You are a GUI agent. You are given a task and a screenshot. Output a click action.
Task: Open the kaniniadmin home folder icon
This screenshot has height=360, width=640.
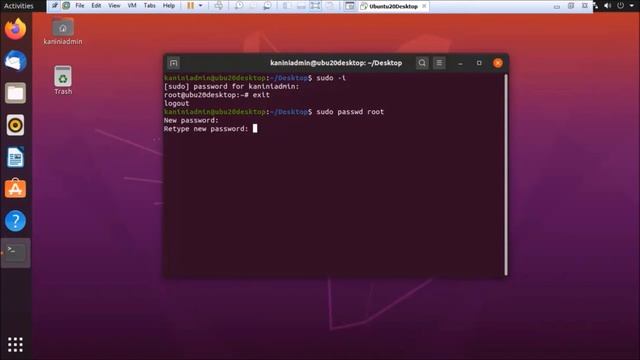click(63, 31)
